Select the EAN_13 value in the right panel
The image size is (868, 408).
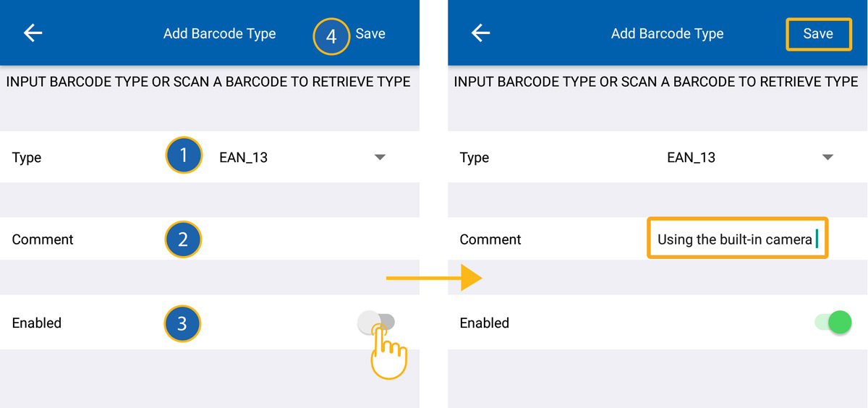point(691,158)
